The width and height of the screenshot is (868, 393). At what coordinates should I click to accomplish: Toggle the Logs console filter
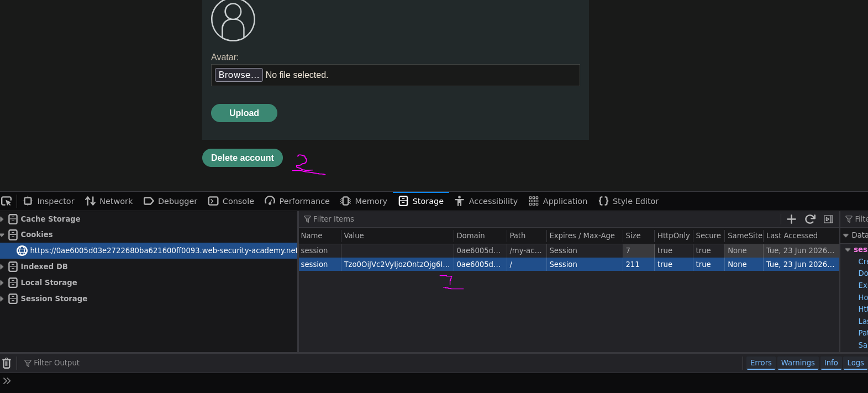click(855, 363)
